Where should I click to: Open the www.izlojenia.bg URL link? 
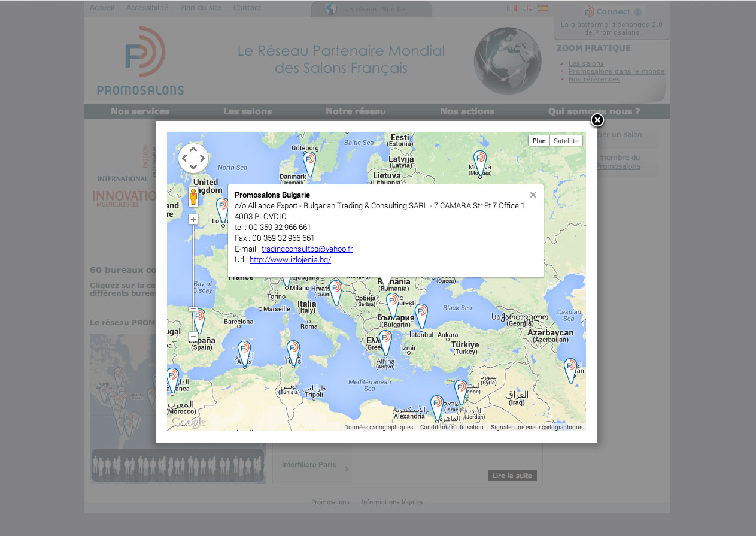click(290, 259)
